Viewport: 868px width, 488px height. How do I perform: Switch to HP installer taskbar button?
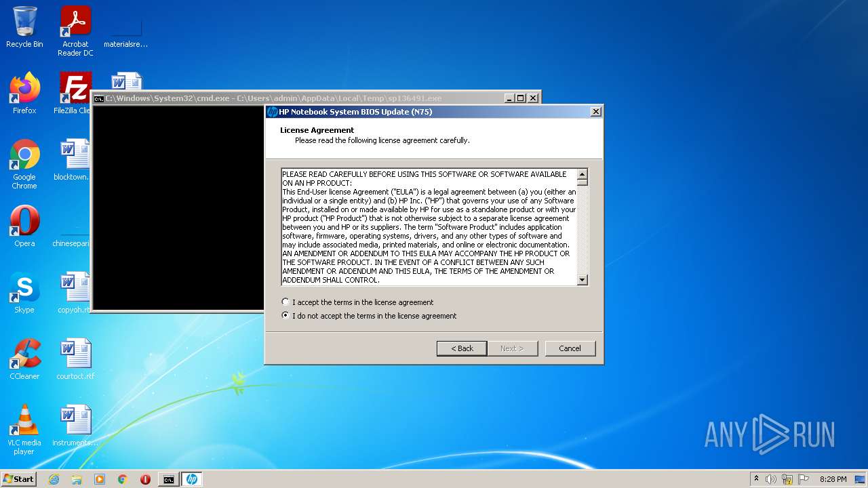[x=192, y=479]
